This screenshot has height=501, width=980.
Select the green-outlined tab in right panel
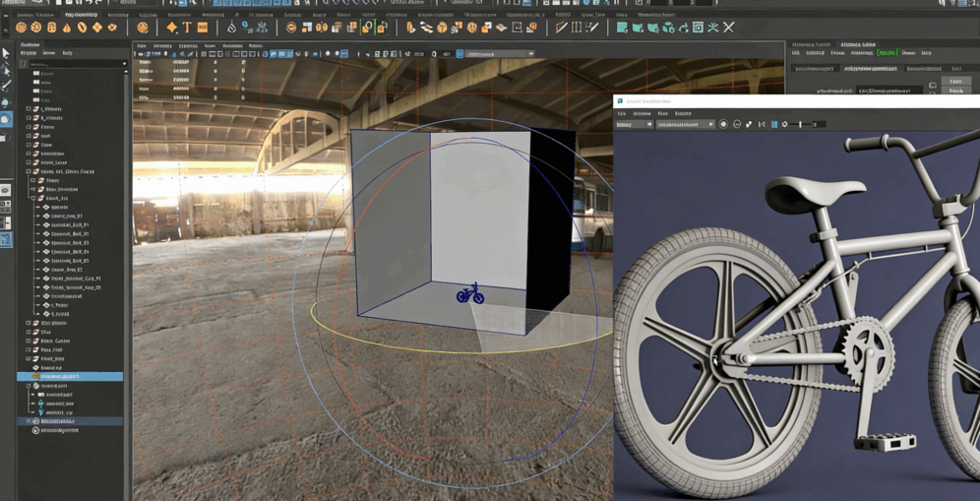(x=887, y=53)
